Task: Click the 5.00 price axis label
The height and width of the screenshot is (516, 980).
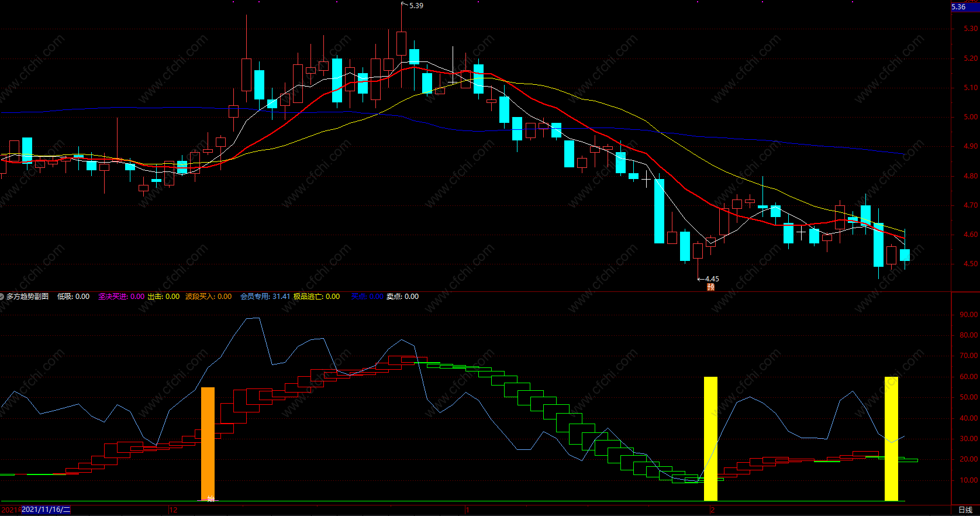Action: pyautogui.click(x=971, y=117)
